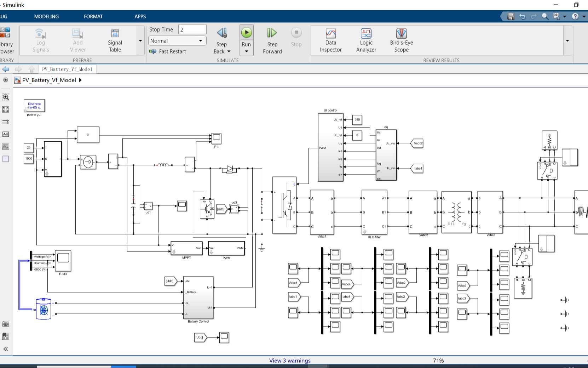Click the View 3 warnings link
This screenshot has width=588, height=368.
click(290, 360)
